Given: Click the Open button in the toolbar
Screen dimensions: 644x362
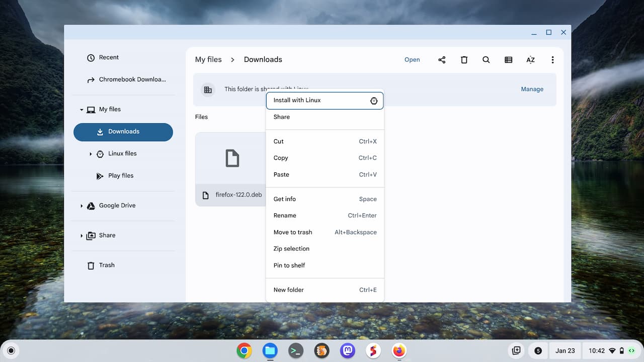Looking at the screenshot, I should click(x=412, y=60).
